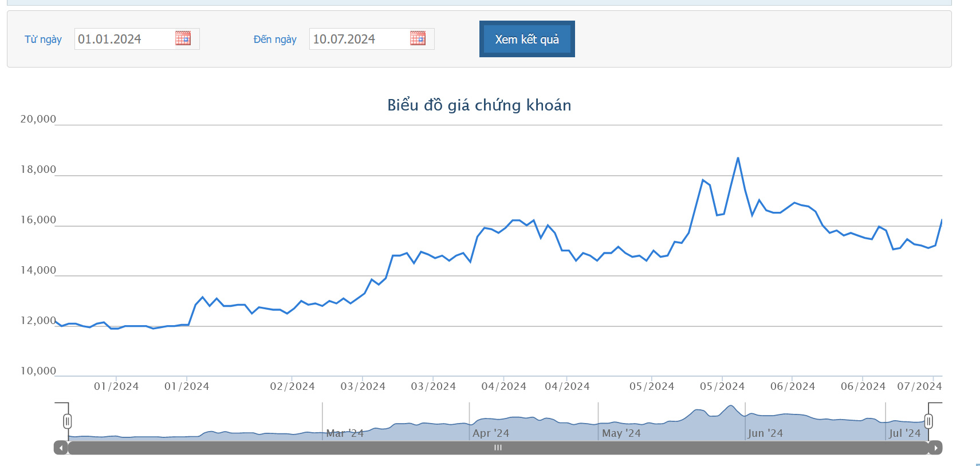This screenshot has width=980, height=466.
Task: Select Jul '24 in the chart navigator
Action: 904,433
